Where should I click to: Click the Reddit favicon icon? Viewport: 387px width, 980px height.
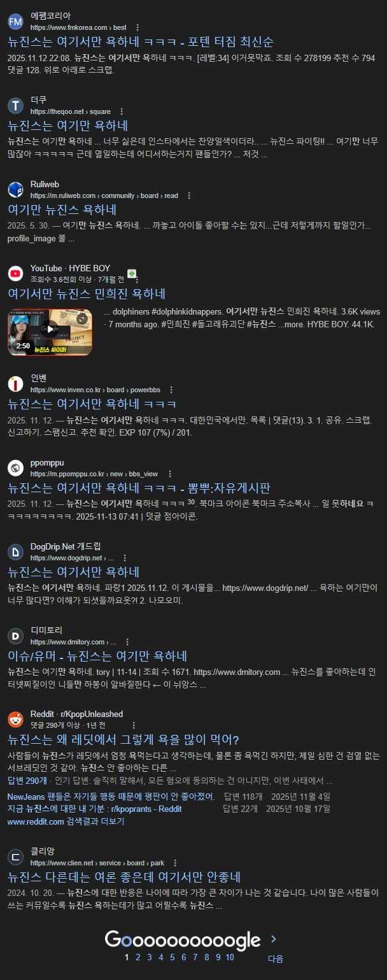click(15, 720)
